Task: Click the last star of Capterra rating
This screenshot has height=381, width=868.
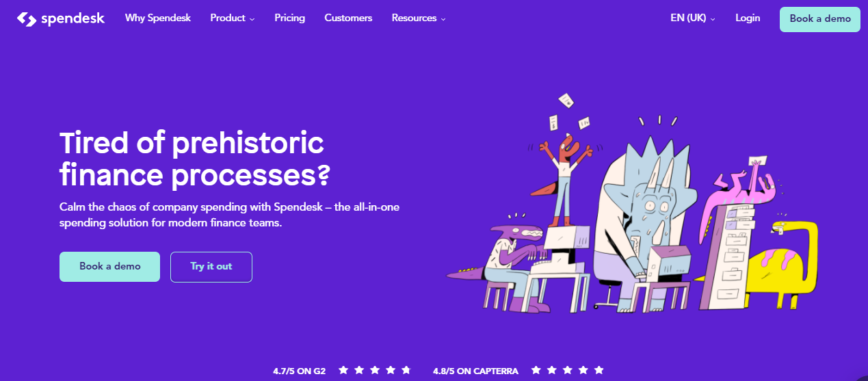Action: (x=599, y=370)
